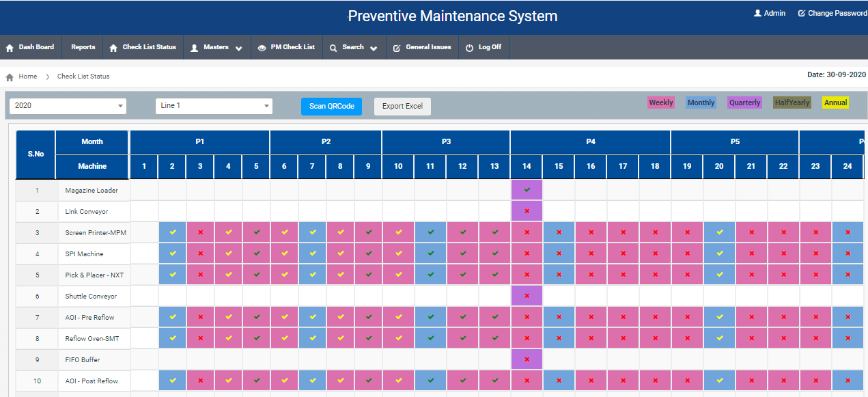Screen dimensions: 868x397
Task: Open the Line 1 dropdown
Action: click(x=214, y=106)
